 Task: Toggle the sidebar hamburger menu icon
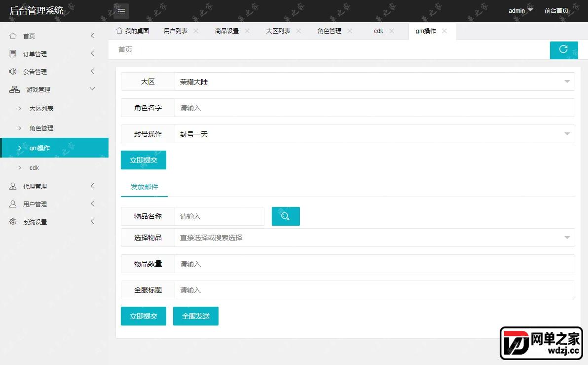click(121, 11)
